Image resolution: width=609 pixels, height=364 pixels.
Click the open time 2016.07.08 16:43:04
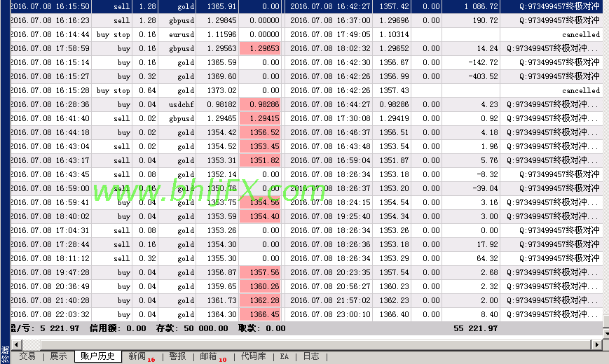point(50,146)
